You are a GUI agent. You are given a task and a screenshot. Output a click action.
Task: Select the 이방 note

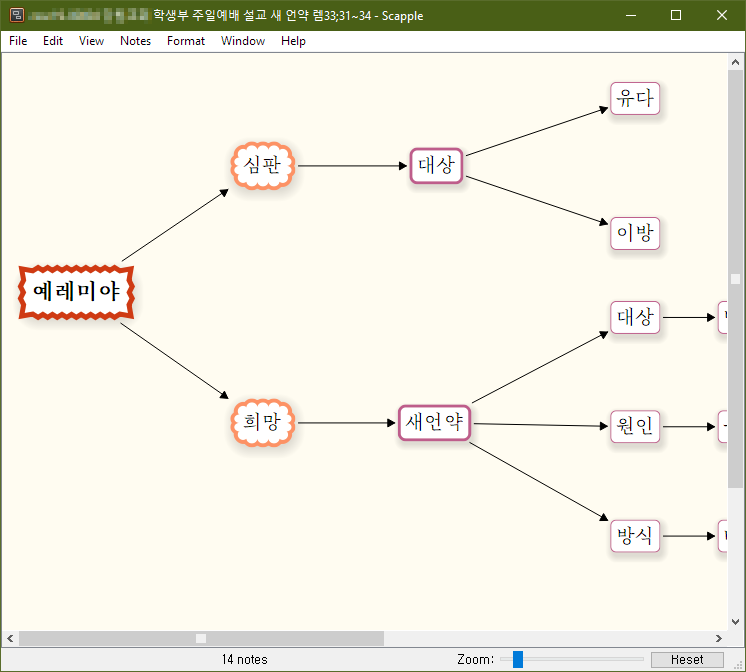point(635,234)
